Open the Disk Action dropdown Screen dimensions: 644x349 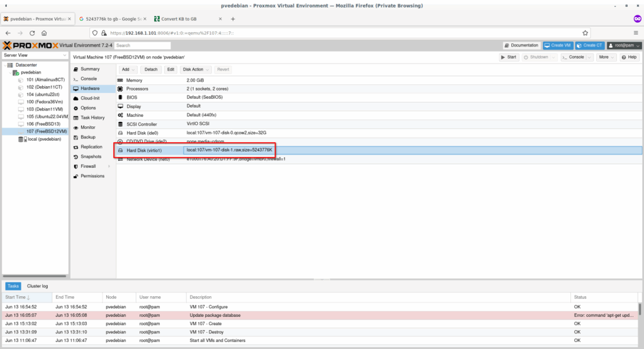tap(196, 69)
